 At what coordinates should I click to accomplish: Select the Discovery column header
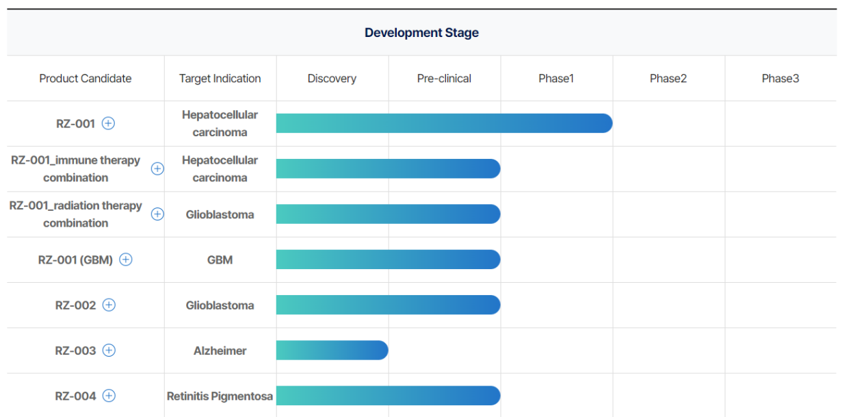pos(332,79)
